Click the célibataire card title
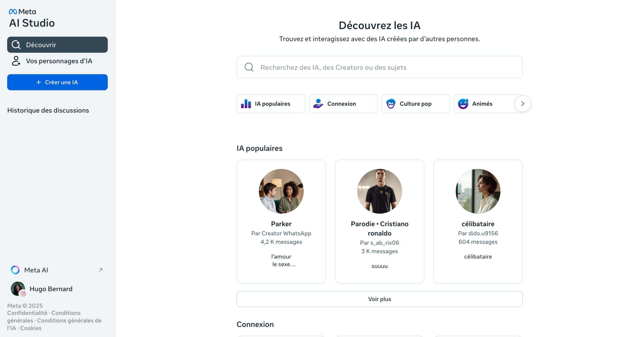 [478, 224]
